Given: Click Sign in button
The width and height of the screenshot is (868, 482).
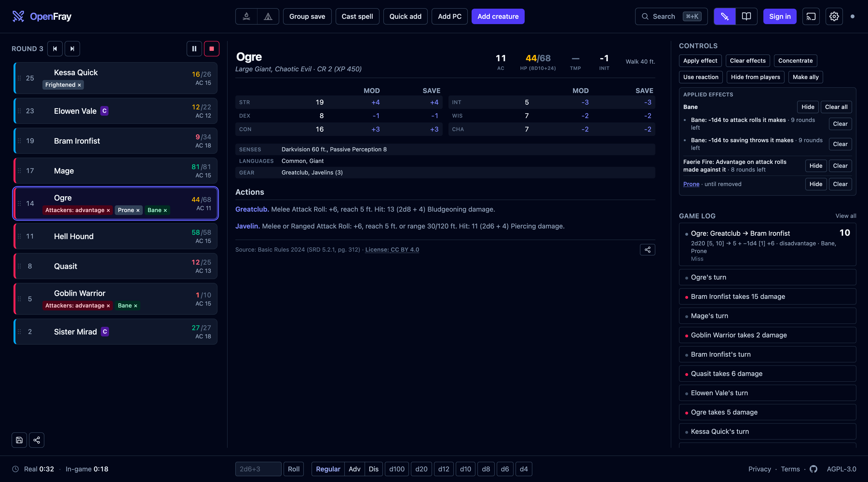Looking at the screenshot, I should pyautogui.click(x=779, y=16).
